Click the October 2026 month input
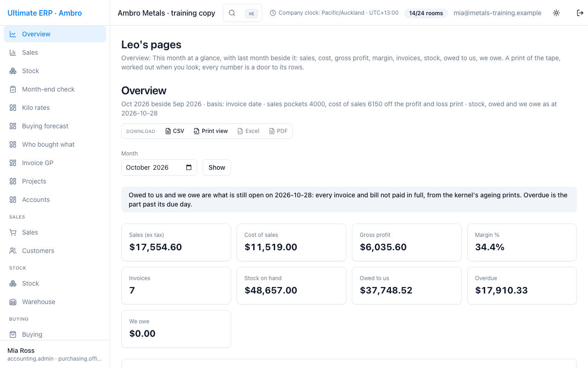The image size is (588, 368). 159,167
